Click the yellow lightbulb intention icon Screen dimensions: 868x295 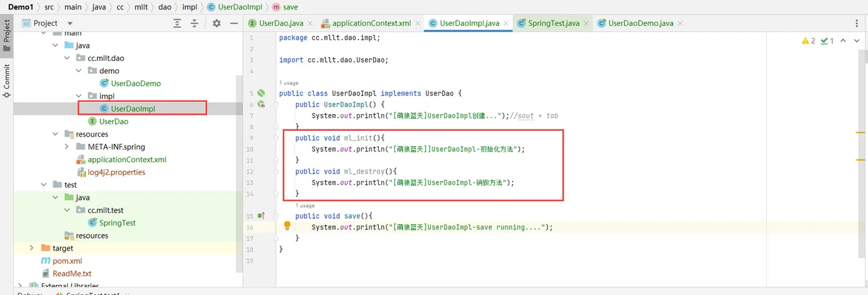click(x=287, y=226)
